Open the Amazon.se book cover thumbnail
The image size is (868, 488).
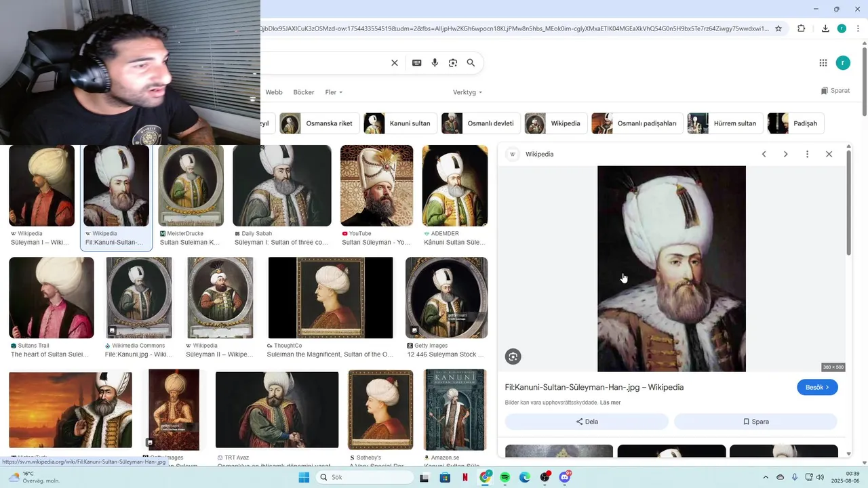(x=454, y=409)
